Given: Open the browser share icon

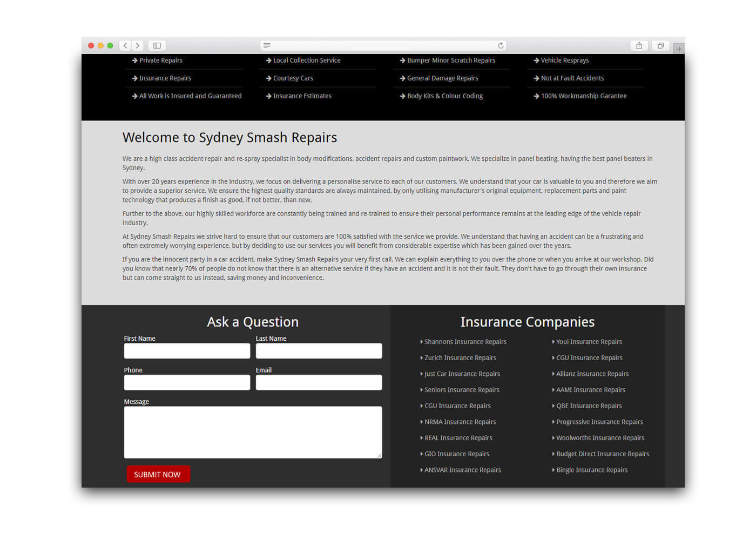Looking at the screenshot, I should point(639,45).
